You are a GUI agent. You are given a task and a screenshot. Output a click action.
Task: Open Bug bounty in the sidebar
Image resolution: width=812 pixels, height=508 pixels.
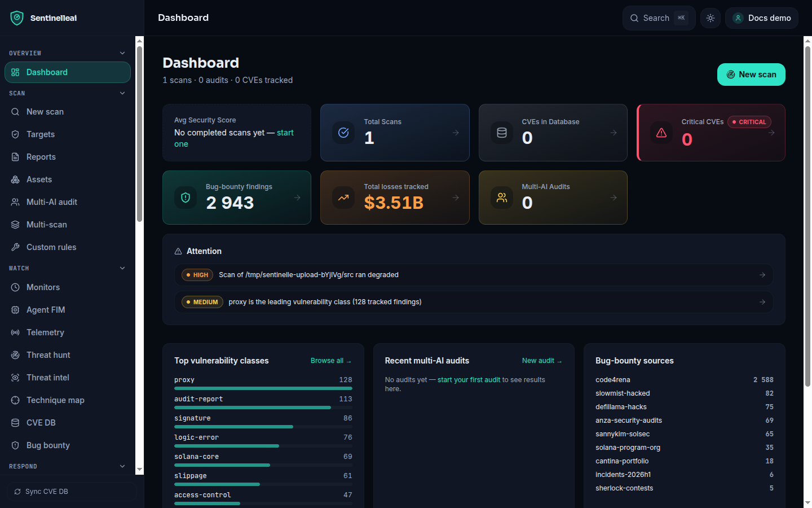coord(68,445)
